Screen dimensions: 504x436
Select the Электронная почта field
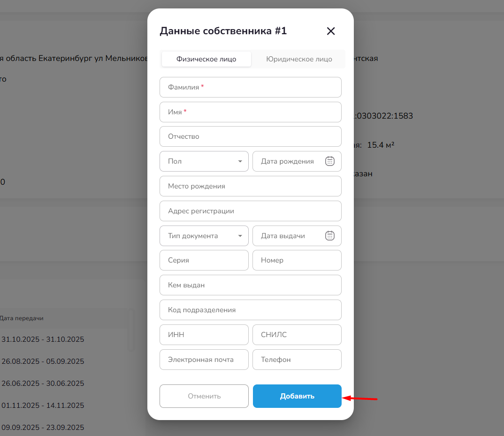point(204,360)
